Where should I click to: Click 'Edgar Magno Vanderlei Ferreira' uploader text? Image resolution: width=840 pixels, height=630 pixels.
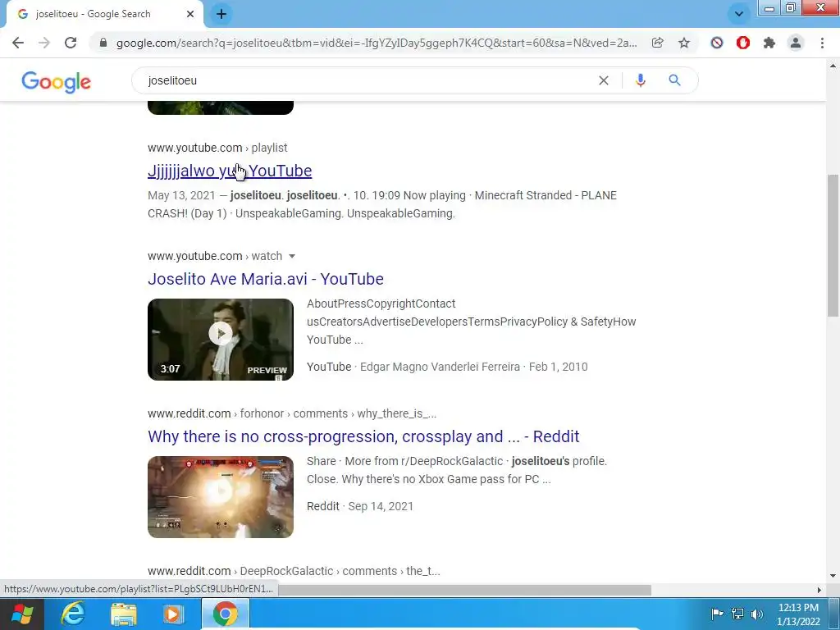coord(440,367)
